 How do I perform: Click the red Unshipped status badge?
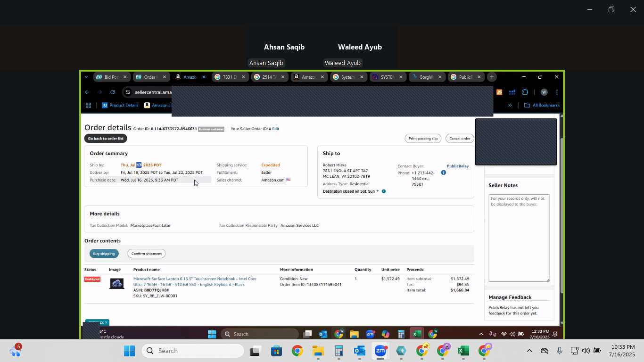pos(92,279)
